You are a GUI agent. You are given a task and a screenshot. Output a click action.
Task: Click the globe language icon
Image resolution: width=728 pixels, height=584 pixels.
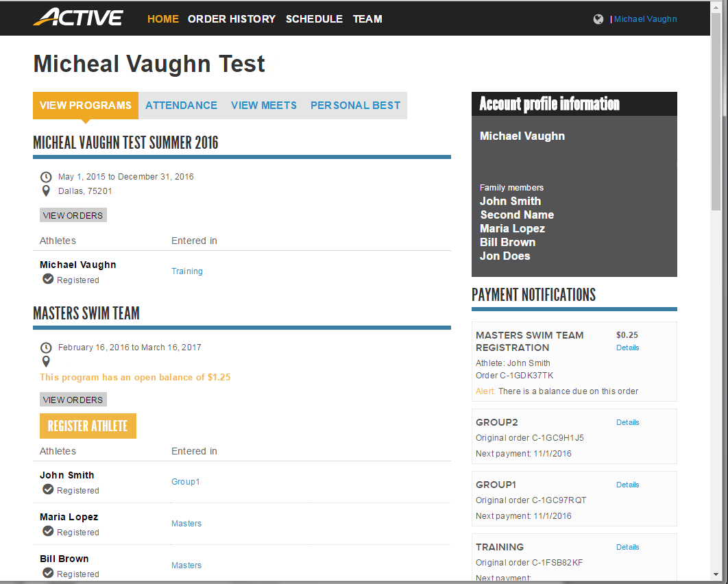pos(598,19)
